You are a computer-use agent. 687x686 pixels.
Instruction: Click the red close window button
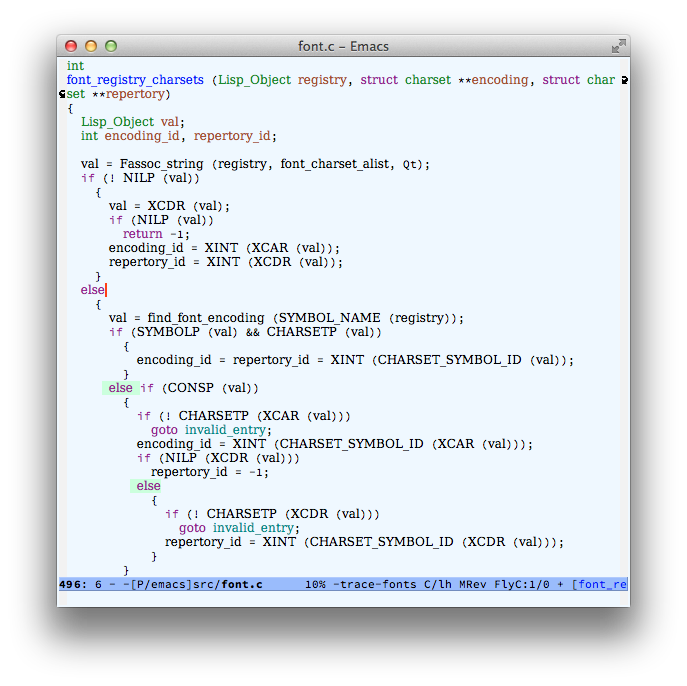click(71, 46)
